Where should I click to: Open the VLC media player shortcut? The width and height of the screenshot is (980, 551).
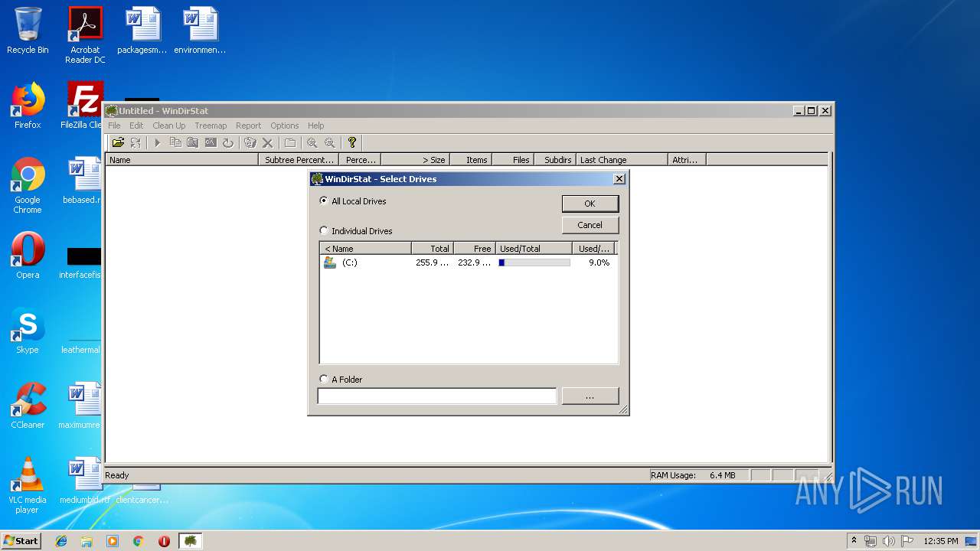[x=28, y=485]
